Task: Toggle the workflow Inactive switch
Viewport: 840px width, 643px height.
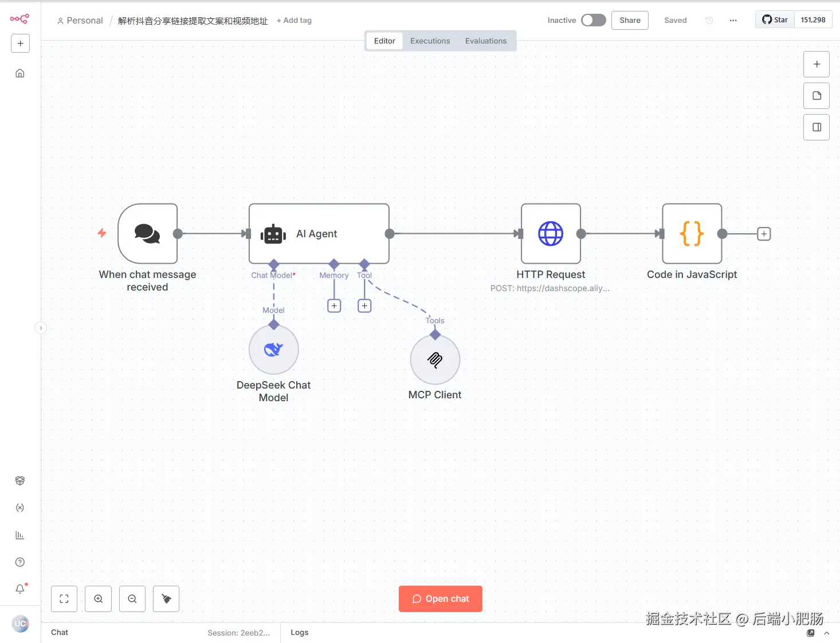Action: (x=594, y=21)
